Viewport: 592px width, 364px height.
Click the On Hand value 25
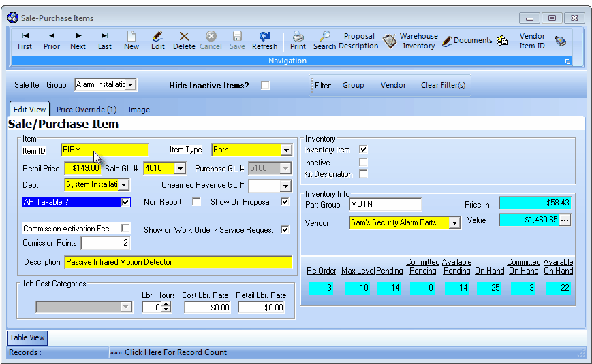point(489,288)
